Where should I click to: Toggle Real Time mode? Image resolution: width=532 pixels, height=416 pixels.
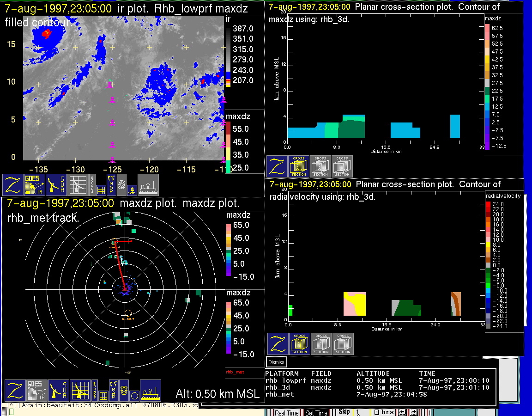(287, 412)
